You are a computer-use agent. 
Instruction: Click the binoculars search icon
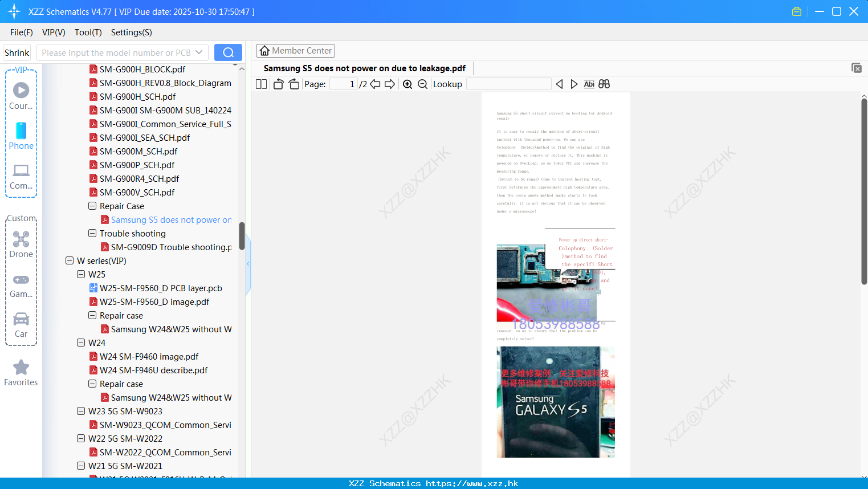(x=604, y=84)
